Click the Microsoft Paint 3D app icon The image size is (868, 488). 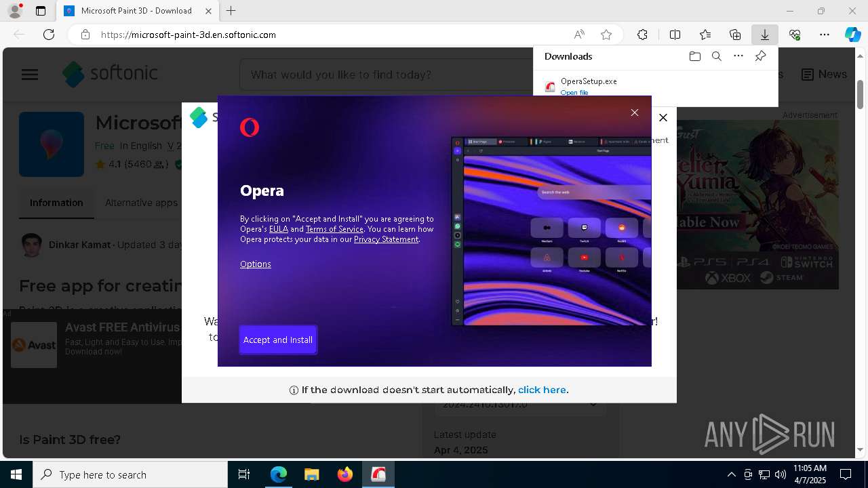[52, 144]
